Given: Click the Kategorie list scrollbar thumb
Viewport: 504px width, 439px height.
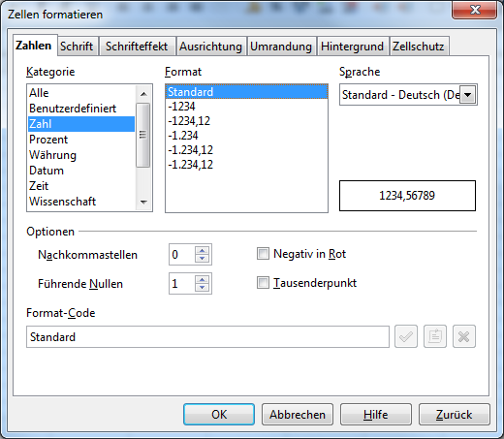Looking at the screenshot, I should [143, 135].
